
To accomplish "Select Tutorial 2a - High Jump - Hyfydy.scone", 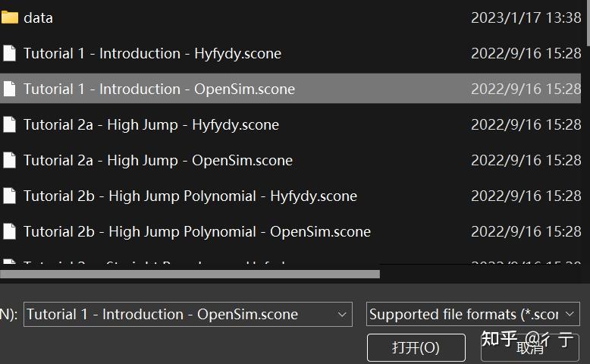I will pyautogui.click(x=151, y=124).
